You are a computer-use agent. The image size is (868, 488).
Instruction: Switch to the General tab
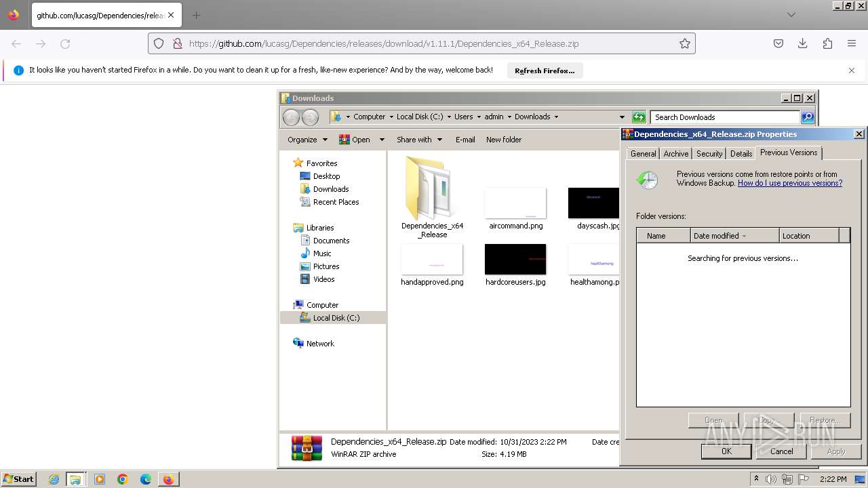point(643,154)
